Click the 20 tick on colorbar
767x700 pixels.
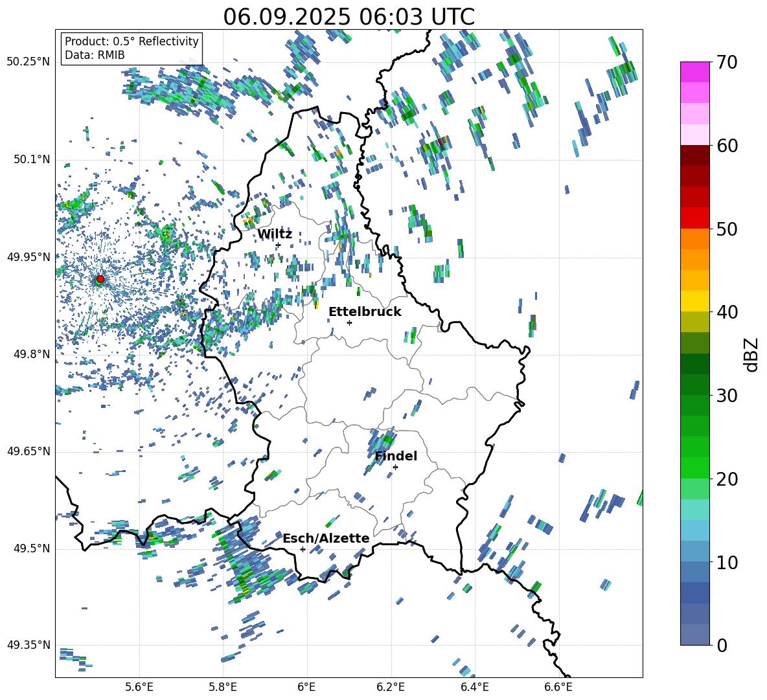pos(727,479)
